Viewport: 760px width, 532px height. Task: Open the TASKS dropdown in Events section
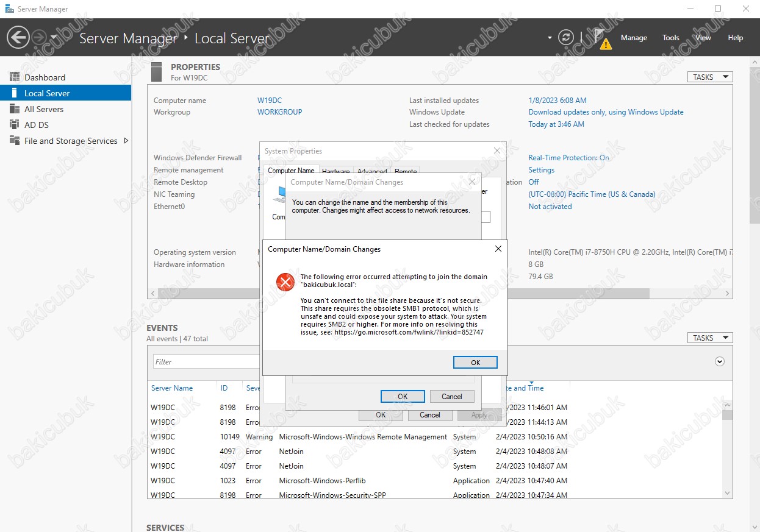710,338
